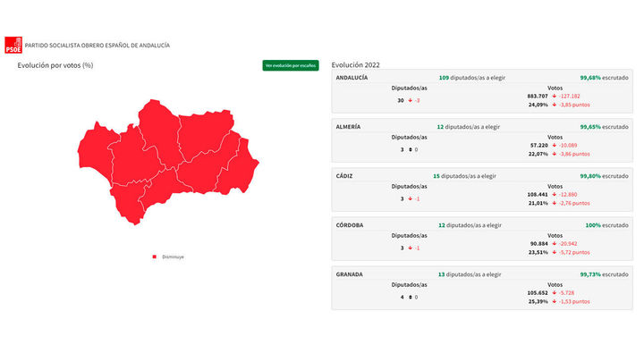This screenshot has width=644, height=362.
Task: Click the down arrow beside -1,53 puntos
Action: [554, 302]
